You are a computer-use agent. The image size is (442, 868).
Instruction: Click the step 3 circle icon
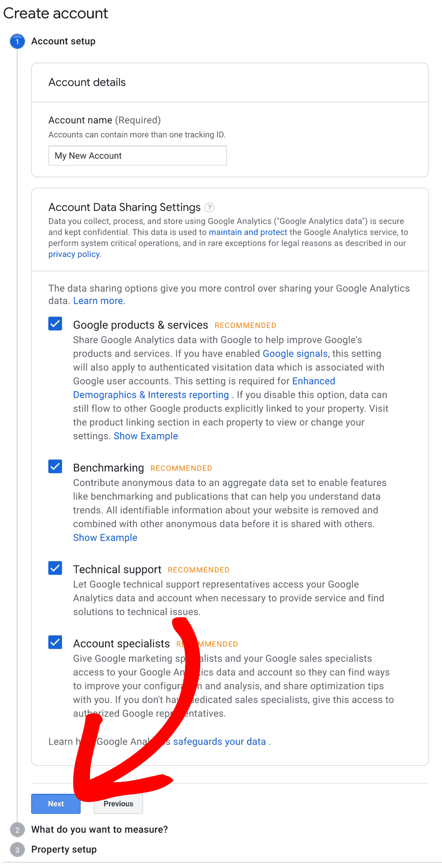pos(17,850)
